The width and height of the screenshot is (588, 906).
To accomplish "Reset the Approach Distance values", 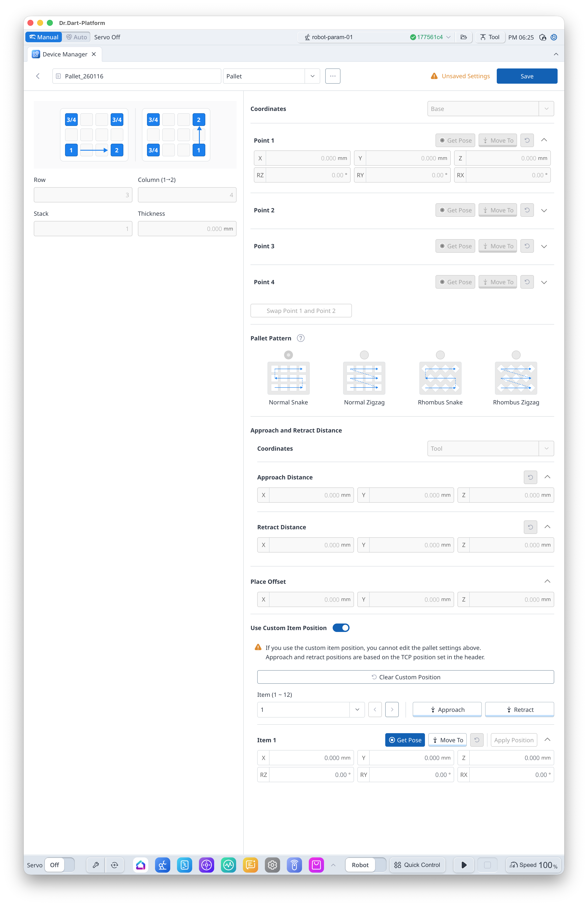I will coord(530,477).
